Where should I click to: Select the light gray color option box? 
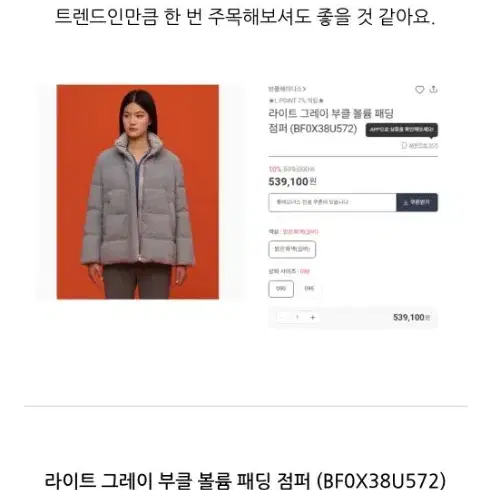(292, 249)
